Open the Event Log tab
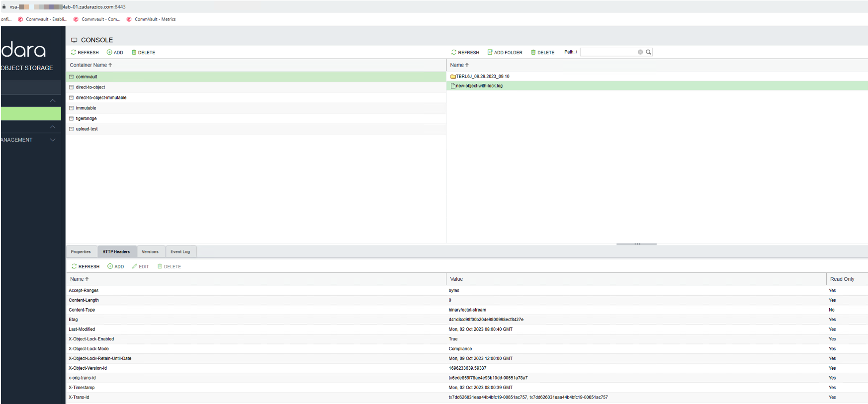 (180, 252)
